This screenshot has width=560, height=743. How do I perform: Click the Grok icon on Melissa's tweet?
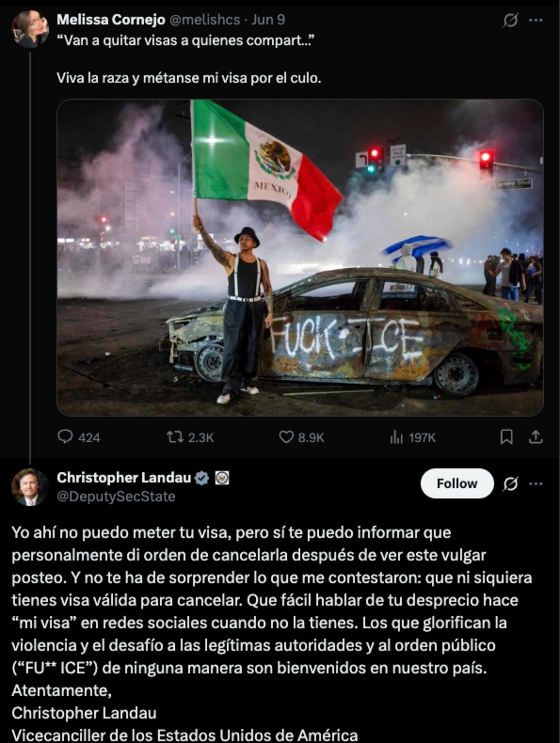[510, 20]
